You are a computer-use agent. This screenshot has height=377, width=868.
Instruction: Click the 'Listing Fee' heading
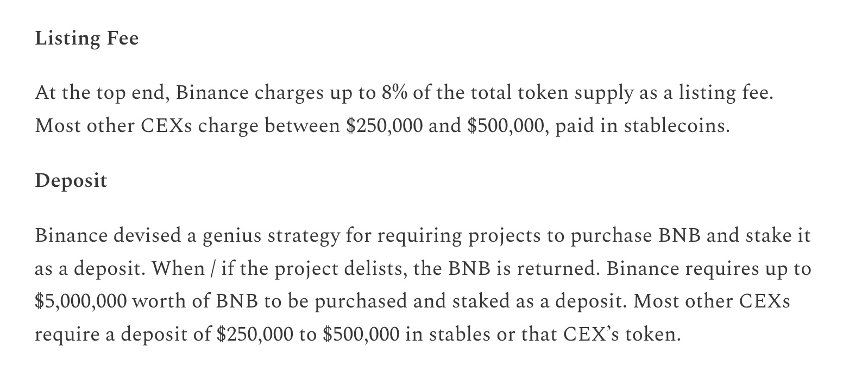point(87,39)
